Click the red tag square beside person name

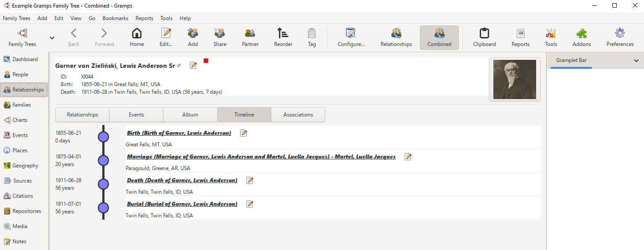pyautogui.click(x=206, y=61)
